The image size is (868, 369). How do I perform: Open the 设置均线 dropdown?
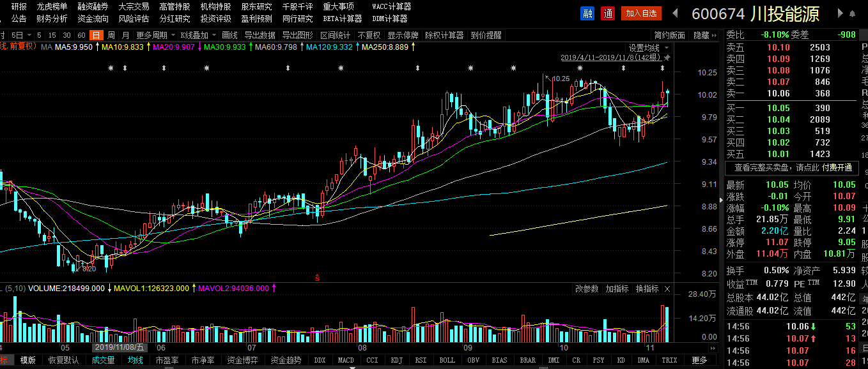click(x=648, y=48)
